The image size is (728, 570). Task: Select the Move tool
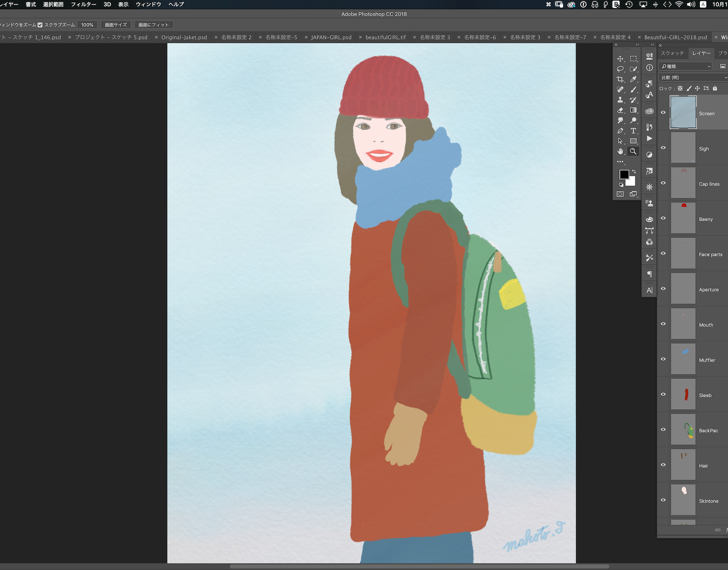click(x=620, y=59)
